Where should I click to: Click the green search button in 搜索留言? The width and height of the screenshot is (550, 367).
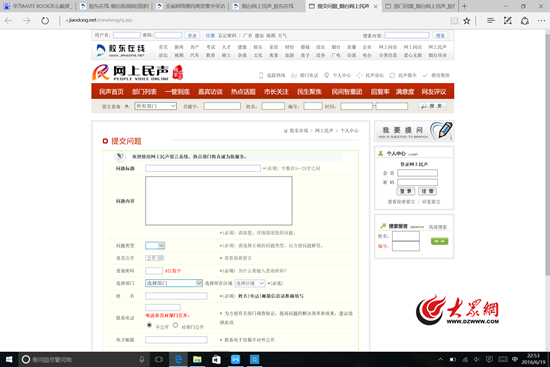point(439,241)
